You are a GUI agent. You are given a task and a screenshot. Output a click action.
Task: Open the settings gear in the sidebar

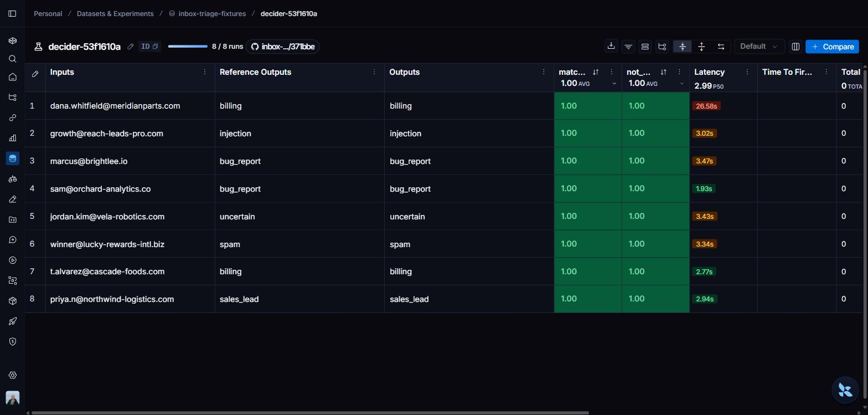(x=13, y=375)
